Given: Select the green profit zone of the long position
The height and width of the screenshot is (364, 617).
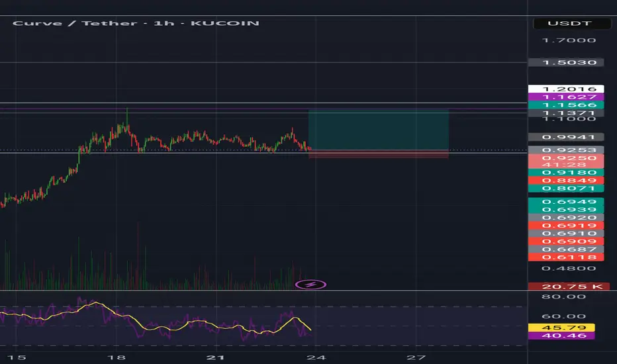Looking at the screenshot, I should [x=378, y=130].
